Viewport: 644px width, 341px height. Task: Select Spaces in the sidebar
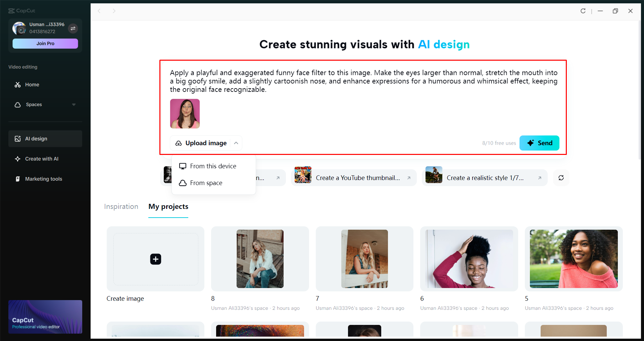click(x=34, y=104)
